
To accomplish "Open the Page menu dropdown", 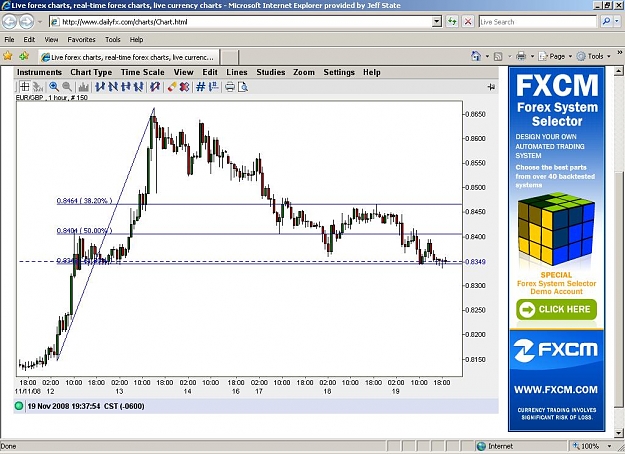I will [555, 57].
